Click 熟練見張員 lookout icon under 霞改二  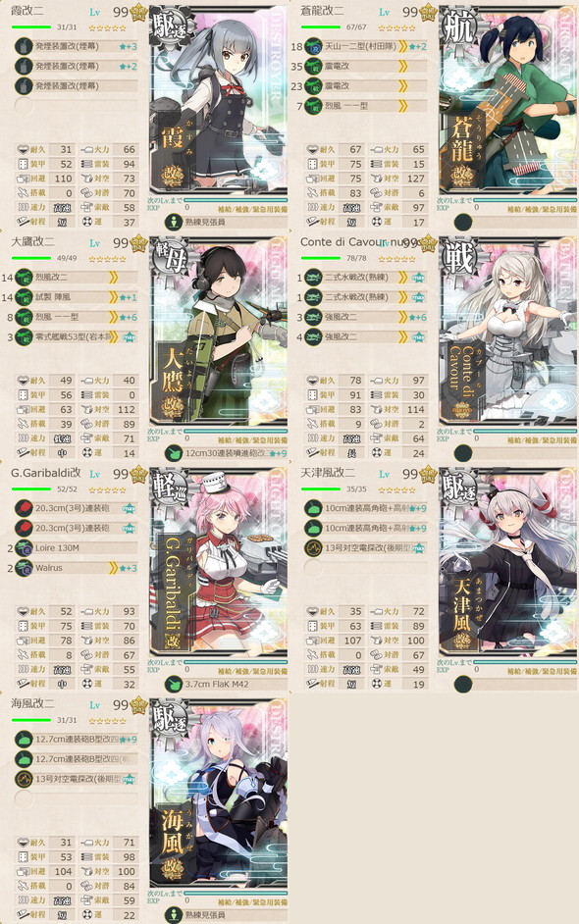coord(174,222)
